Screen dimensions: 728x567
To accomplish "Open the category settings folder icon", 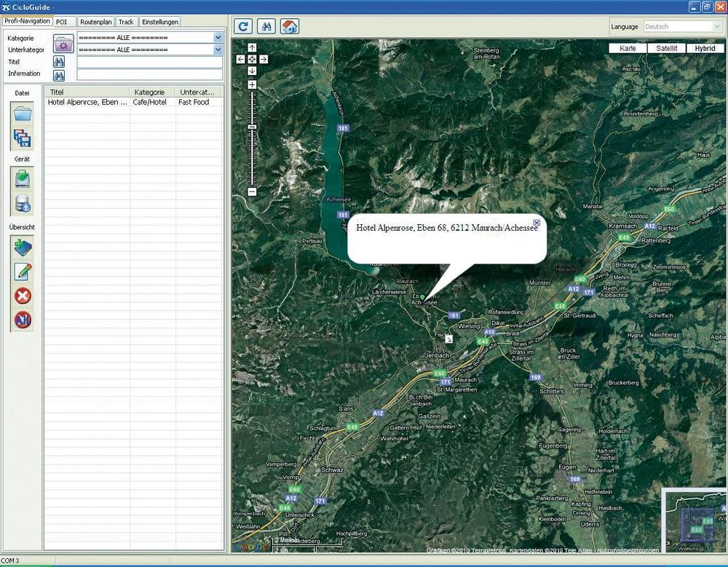I will [63, 44].
